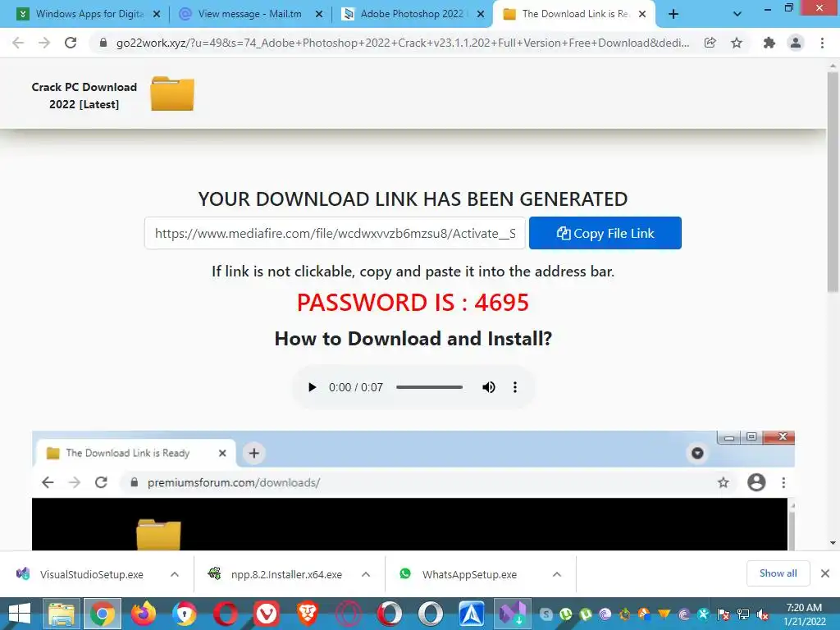Open WhatsAppSetup.exe download
The height and width of the screenshot is (630, 840).
[x=459, y=574]
